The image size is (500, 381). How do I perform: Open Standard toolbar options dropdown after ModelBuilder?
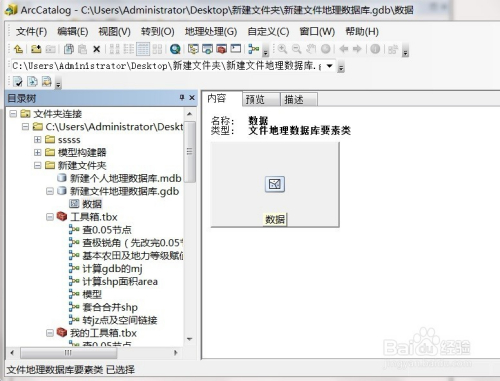tap(265, 51)
